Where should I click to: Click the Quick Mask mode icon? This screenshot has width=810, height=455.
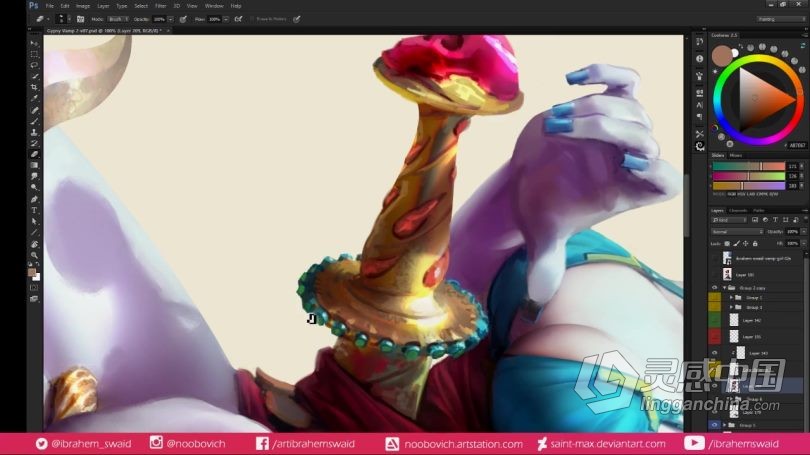(34, 287)
